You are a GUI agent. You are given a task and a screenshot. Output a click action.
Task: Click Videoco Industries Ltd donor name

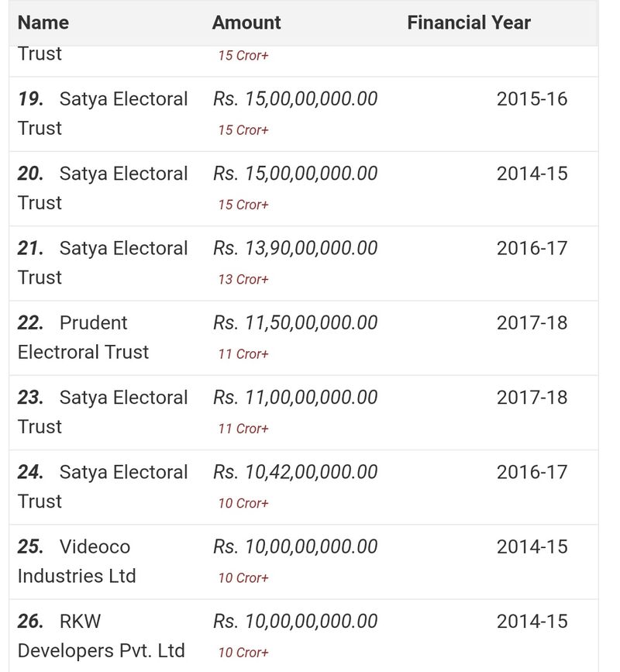(x=77, y=561)
